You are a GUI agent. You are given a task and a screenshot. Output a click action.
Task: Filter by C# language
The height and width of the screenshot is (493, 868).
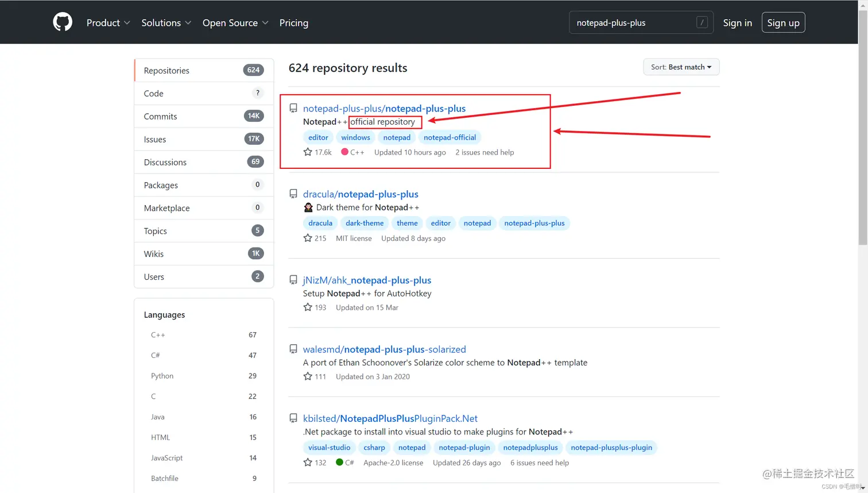point(204,355)
